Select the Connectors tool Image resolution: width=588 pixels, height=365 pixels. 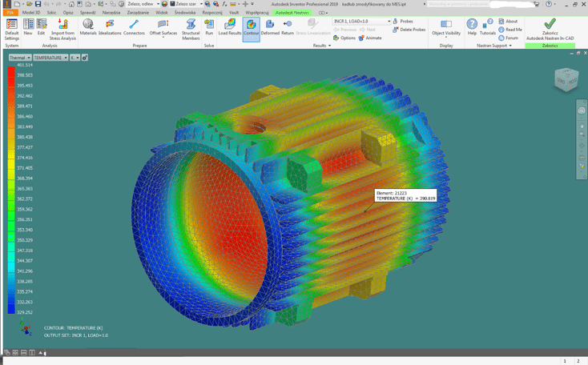134,27
